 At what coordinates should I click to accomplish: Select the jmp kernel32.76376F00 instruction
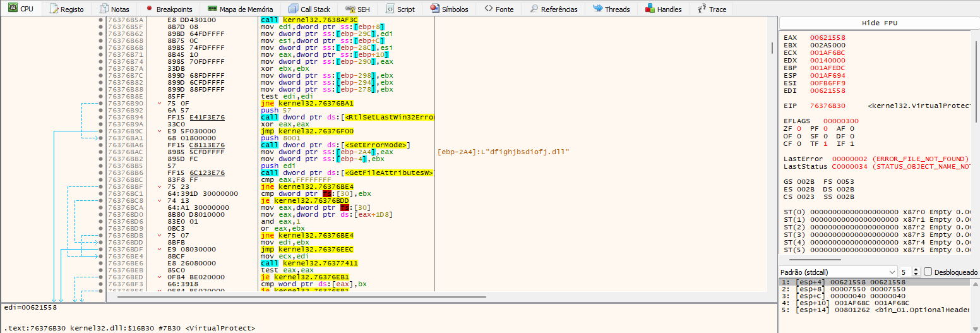click(307, 131)
